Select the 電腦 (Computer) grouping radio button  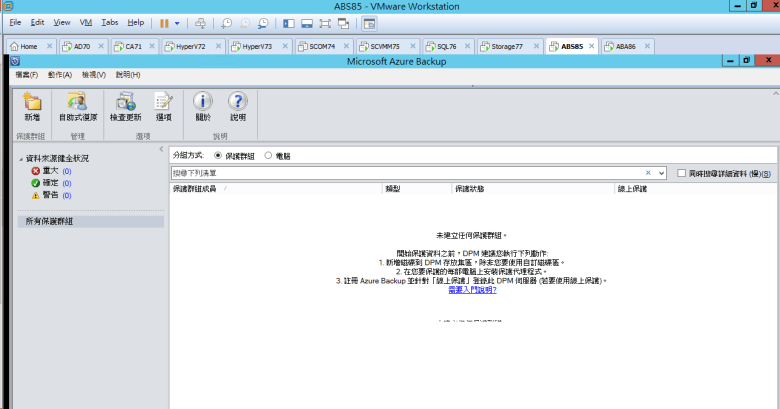click(x=268, y=156)
